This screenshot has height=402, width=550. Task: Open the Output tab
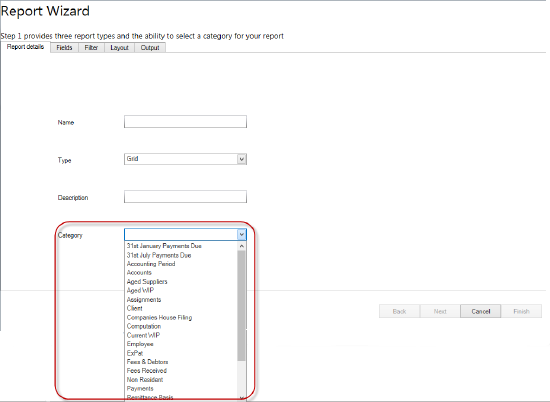click(x=150, y=48)
